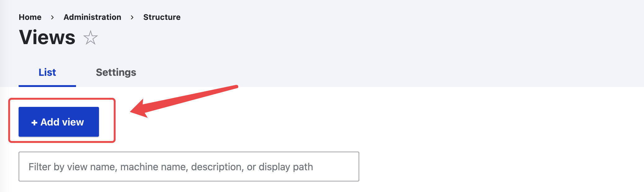Click the star shortcut icon beside Views
Viewport: 644px width, 192px height.
pyautogui.click(x=91, y=38)
